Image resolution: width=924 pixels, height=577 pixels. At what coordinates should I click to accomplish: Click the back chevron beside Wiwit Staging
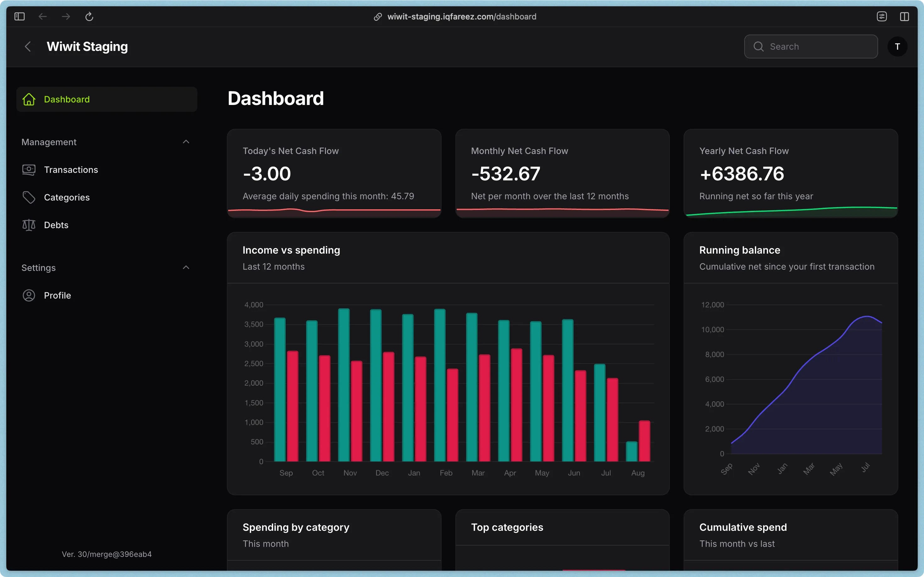point(28,47)
